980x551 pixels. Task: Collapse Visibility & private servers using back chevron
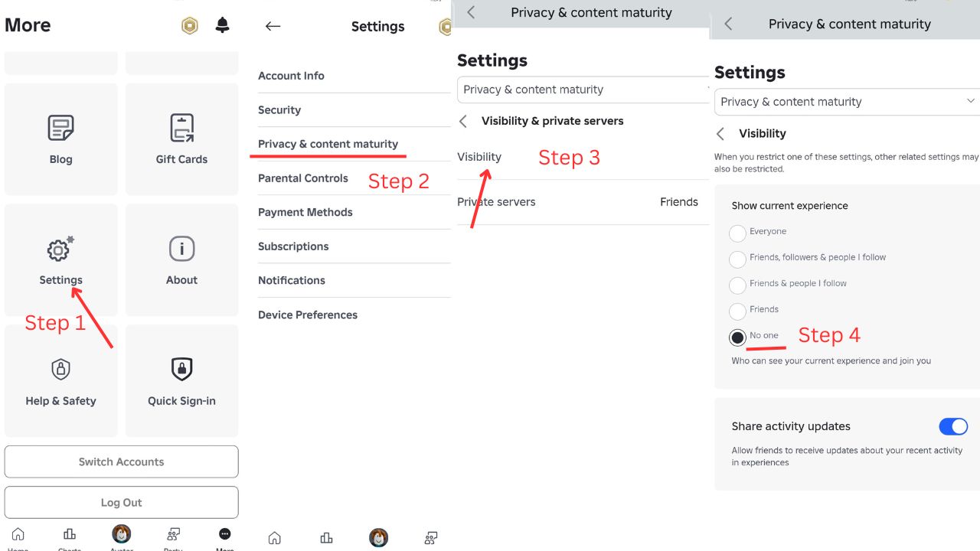pos(462,121)
